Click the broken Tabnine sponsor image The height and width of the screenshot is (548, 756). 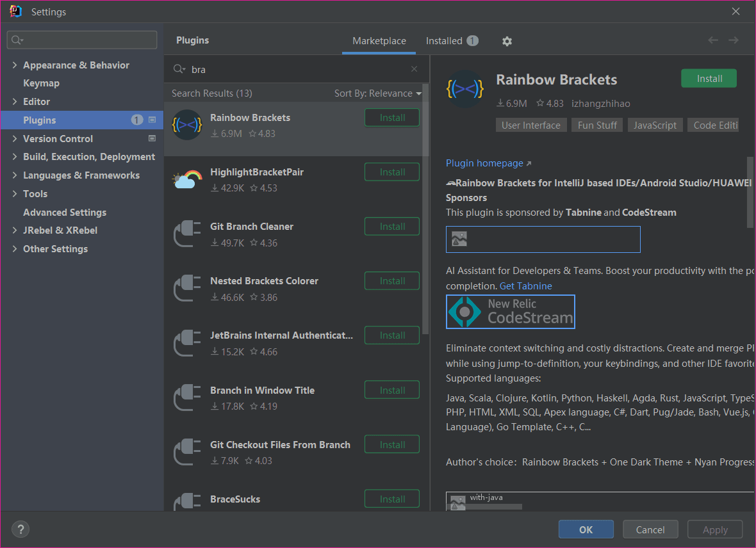tap(543, 239)
